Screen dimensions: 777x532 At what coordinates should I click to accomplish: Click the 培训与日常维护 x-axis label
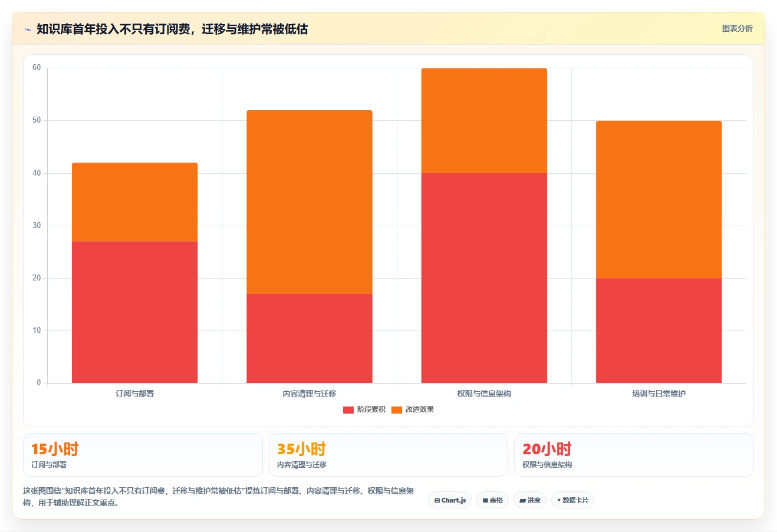(659, 394)
